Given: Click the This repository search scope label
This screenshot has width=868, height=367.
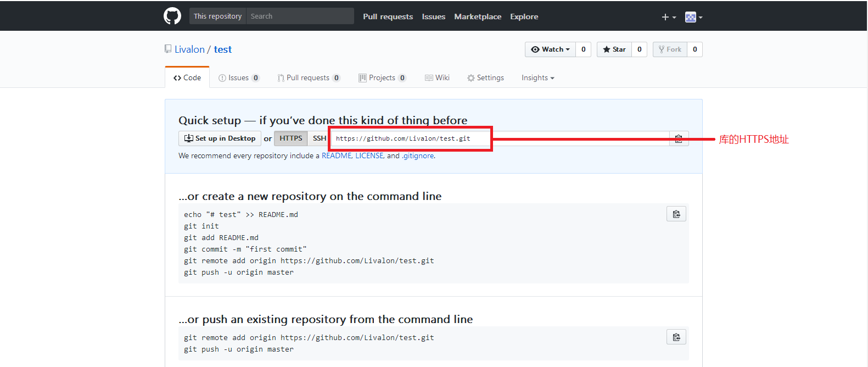Looking at the screenshot, I should click(218, 16).
